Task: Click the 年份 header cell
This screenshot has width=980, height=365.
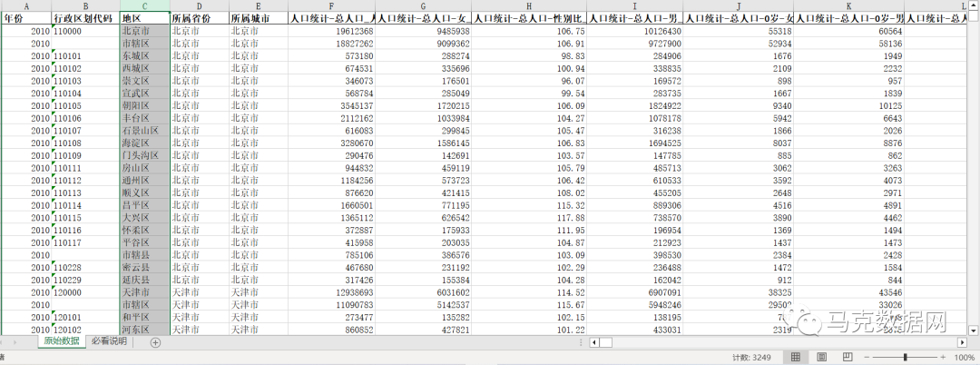Action: (26, 18)
